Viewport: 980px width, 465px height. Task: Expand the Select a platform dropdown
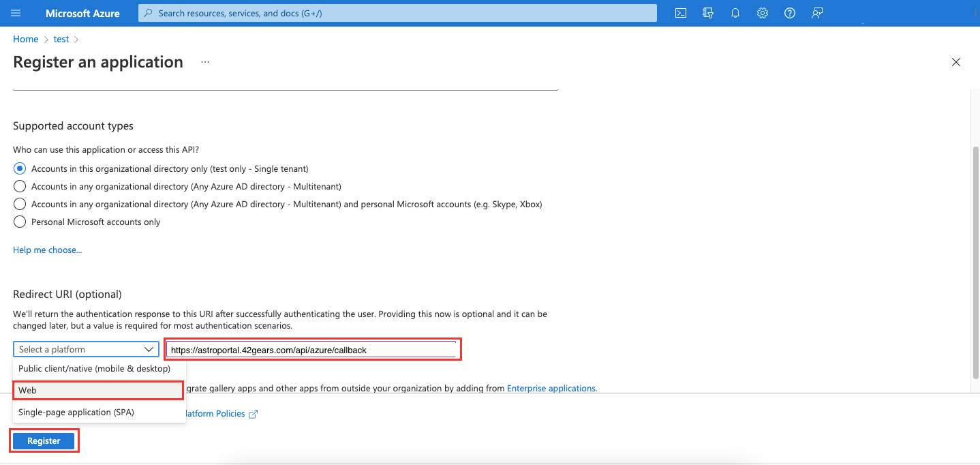[86, 349]
